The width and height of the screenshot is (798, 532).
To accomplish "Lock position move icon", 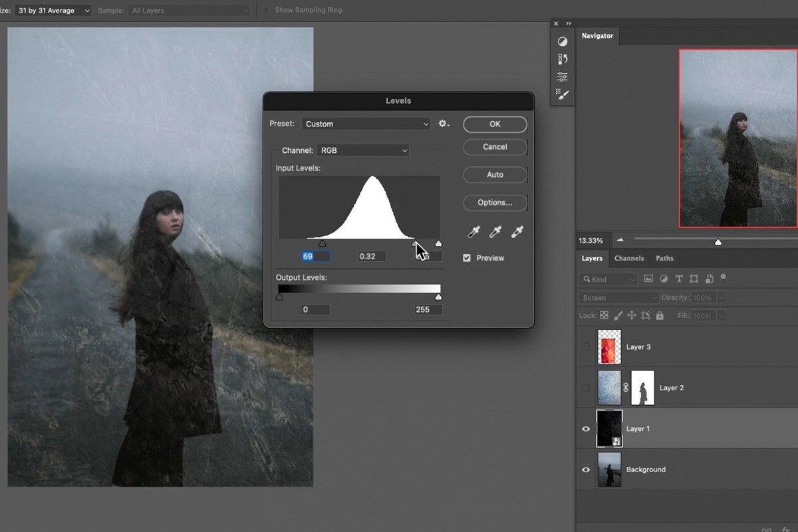I will pyautogui.click(x=632, y=316).
